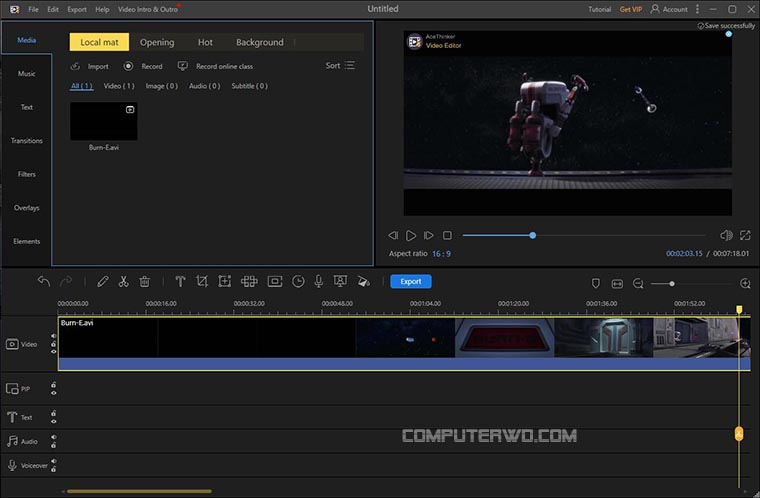
Task: Mute the Video track
Action: 54,336
